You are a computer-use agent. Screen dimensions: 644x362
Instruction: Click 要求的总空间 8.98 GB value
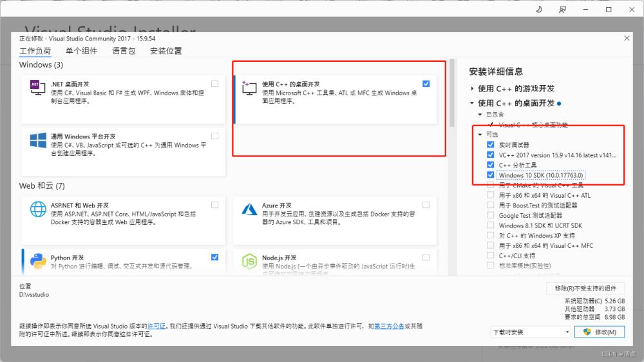[x=615, y=317]
